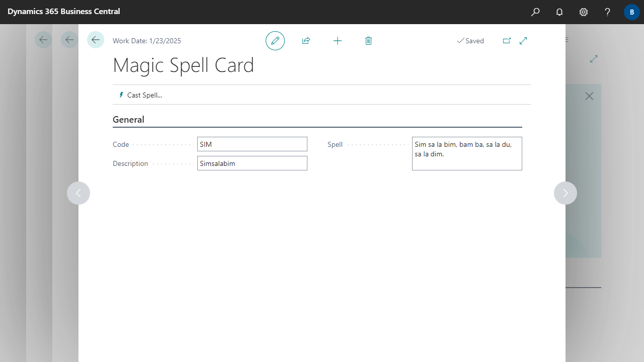Click the Saved status indicator
644x362 pixels.
pyautogui.click(x=470, y=41)
